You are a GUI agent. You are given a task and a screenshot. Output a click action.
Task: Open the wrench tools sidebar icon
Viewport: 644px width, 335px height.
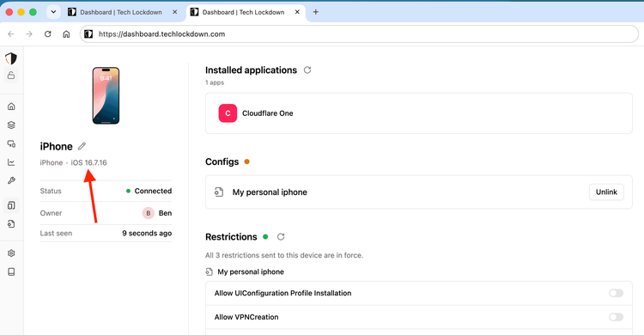pyautogui.click(x=11, y=180)
